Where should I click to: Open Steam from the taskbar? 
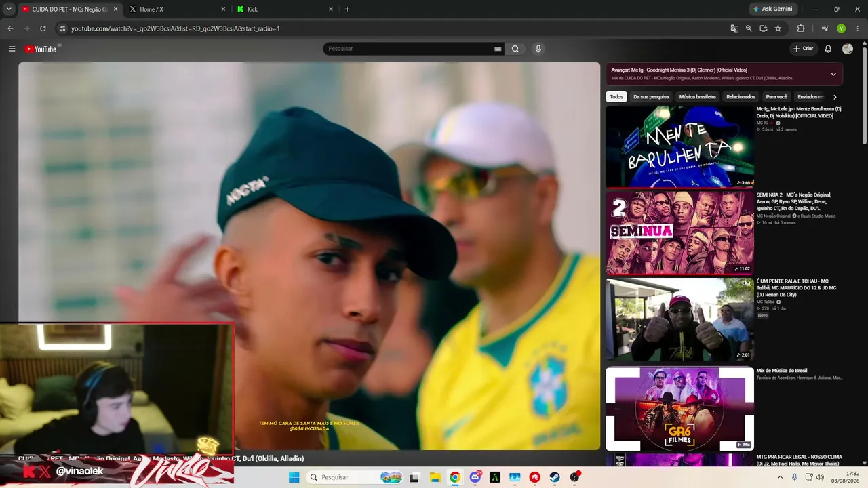(555, 477)
